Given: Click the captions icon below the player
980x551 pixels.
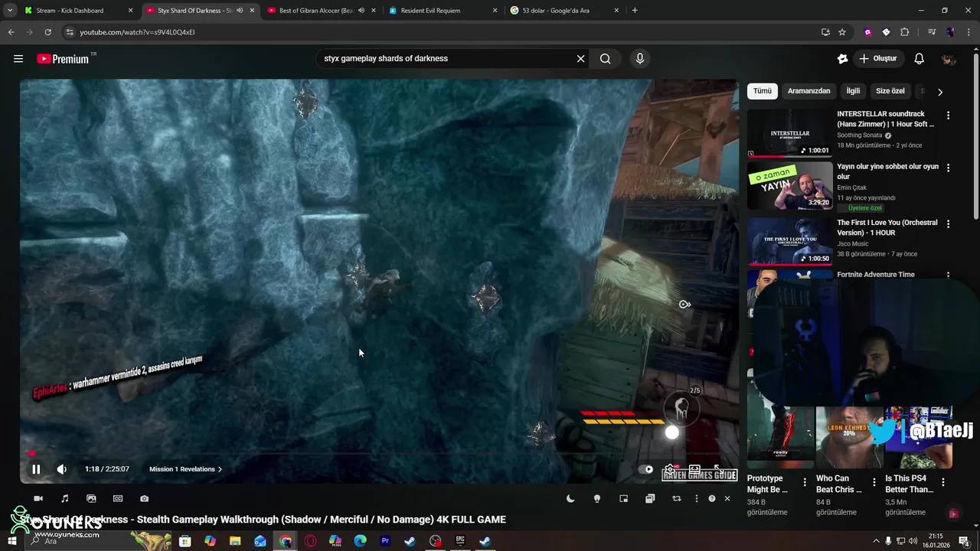Looking at the screenshot, I should tap(118, 498).
